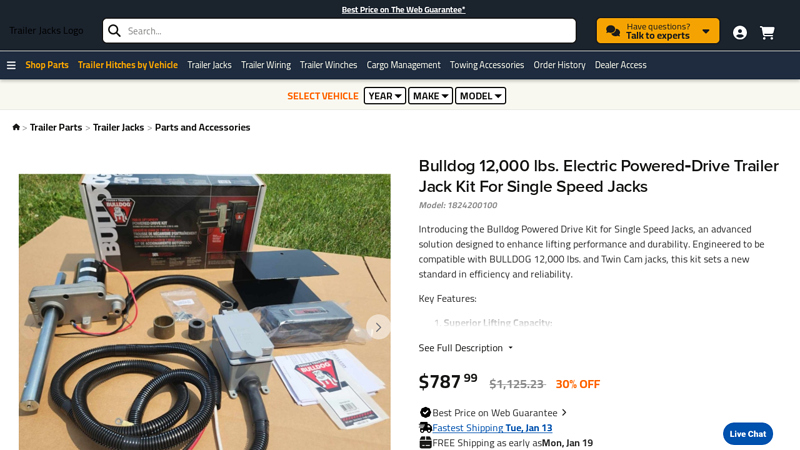Expand Talk to experts dropdown arrow
Screen dimensions: 800x450
coord(706,31)
